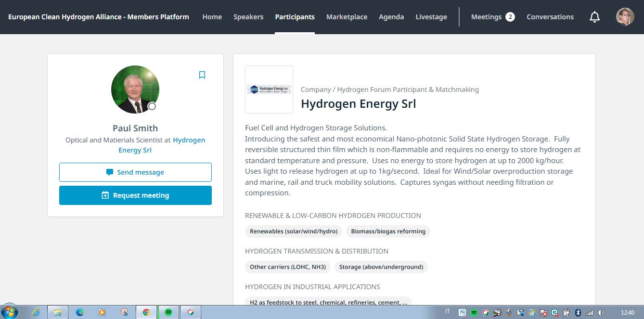Click the Company / Hydrogen Forum Participant text
This screenshot has height=319, width=644.
tap(390, 89)
